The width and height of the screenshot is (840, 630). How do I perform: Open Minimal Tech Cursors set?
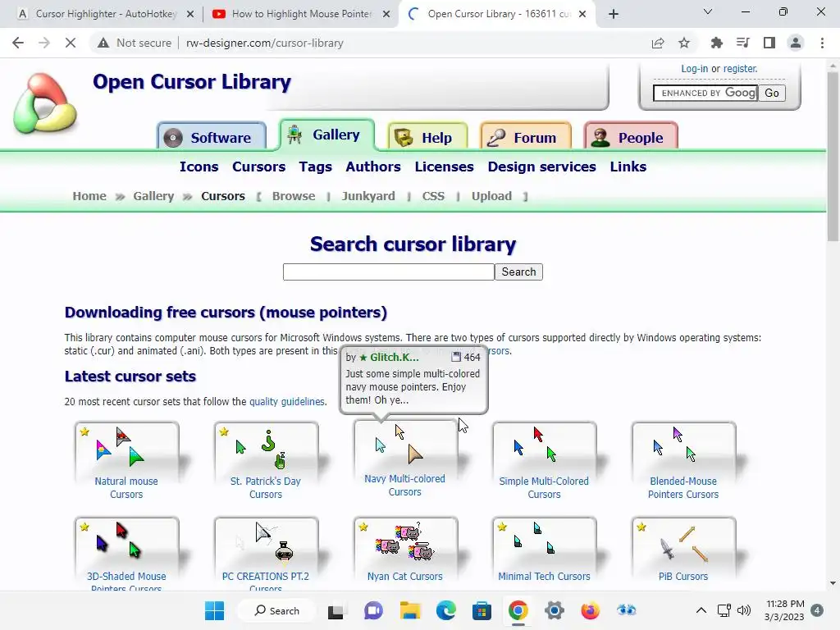tap(545, 550)
